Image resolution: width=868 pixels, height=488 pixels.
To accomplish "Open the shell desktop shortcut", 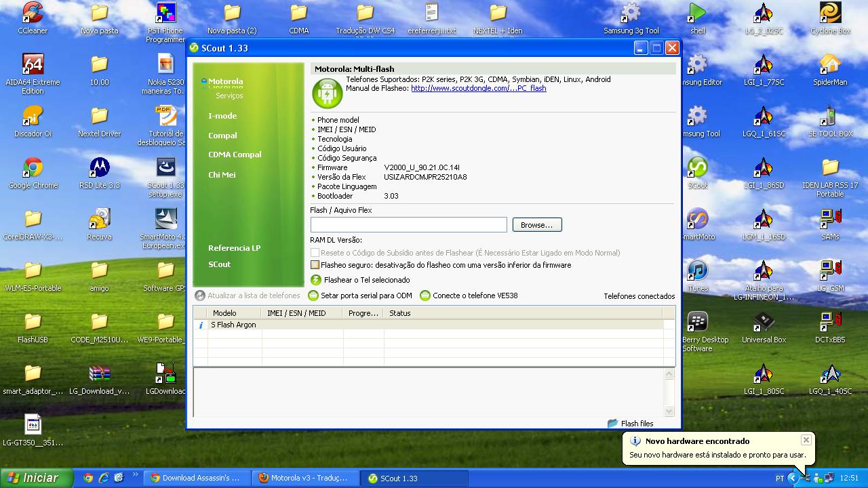I will click(698, 18).
